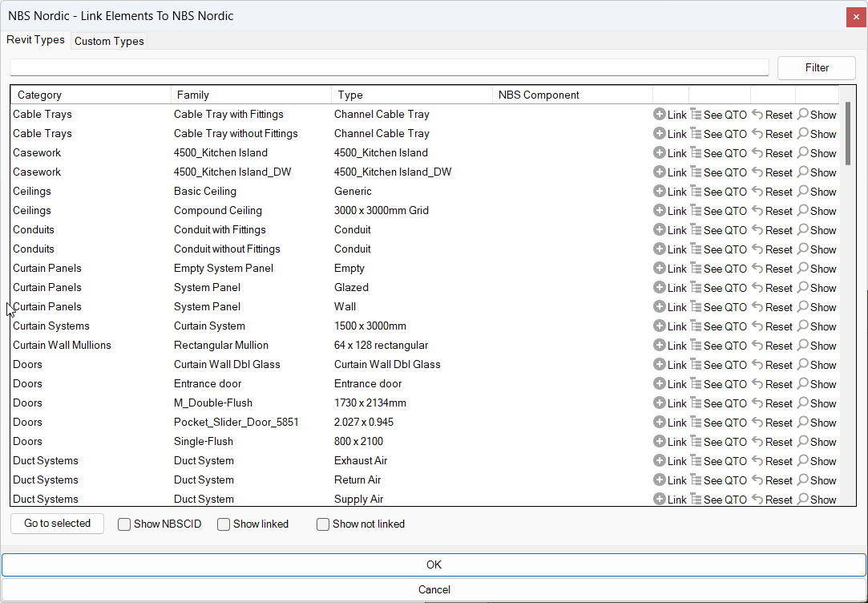Viewport: 868px width, 603px height.
Task: Open the Custom Types tab
Action: (x=109, y=41)
